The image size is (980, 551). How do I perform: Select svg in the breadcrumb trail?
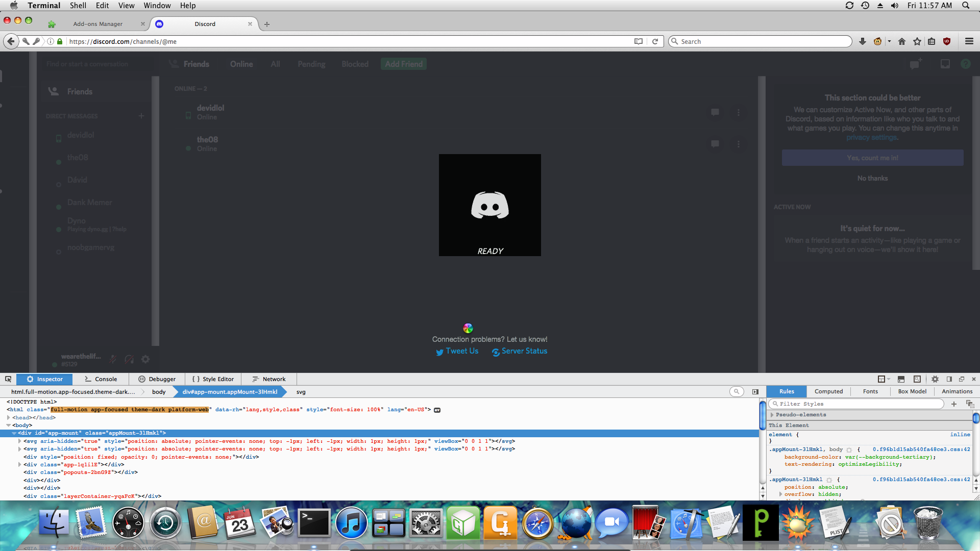click(301, 392)
